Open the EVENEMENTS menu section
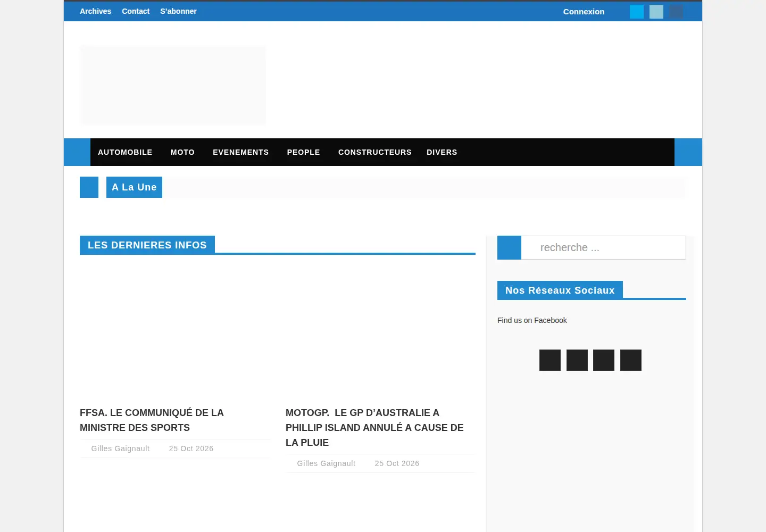Screen dimensions: 766x532 coord(240,152)
